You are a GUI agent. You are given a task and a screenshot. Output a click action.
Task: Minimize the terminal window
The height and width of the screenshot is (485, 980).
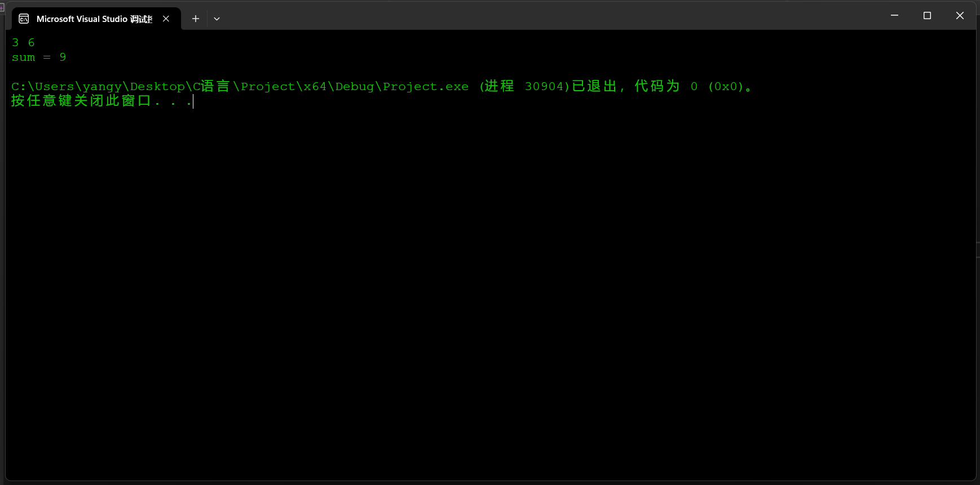(x=894, y=15)
